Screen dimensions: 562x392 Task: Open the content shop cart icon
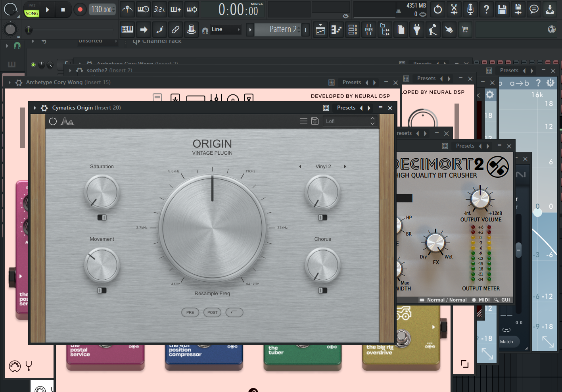point(465,30)
